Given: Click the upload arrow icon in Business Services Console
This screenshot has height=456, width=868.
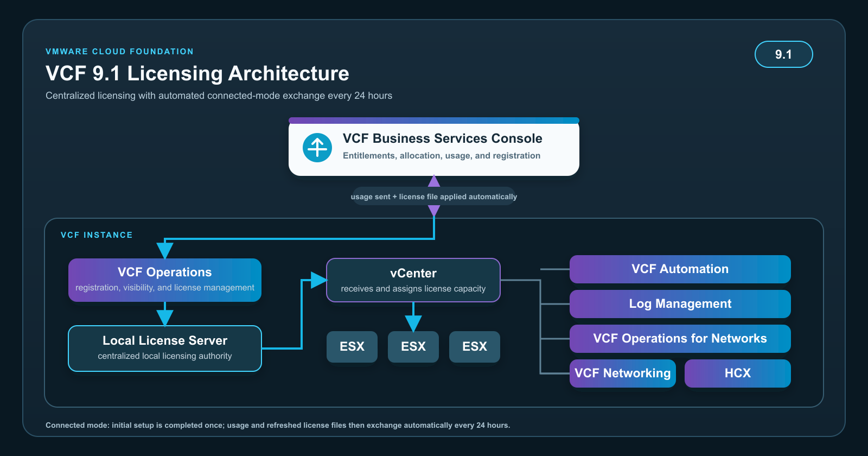Looking at the screenshot, I should [317, 147].
